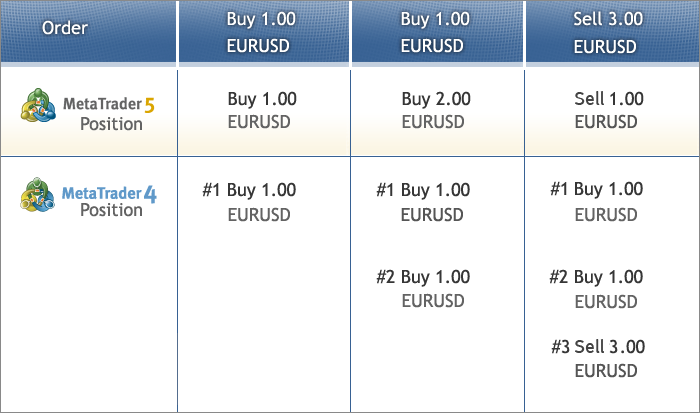Click EURUSD under MetaTrader 5 Buy 2.00
Viewport: 700px width, 413px height.
pos(433,122)
